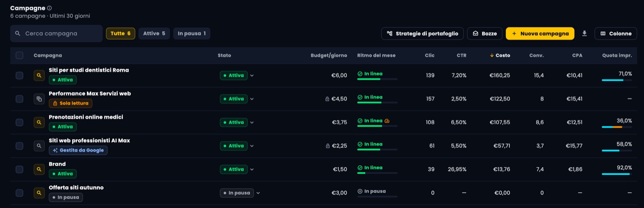Viewport: 644px width, 208px height.
Task: Click type icon for Offerta siti autunno
Action: [39, 193]
